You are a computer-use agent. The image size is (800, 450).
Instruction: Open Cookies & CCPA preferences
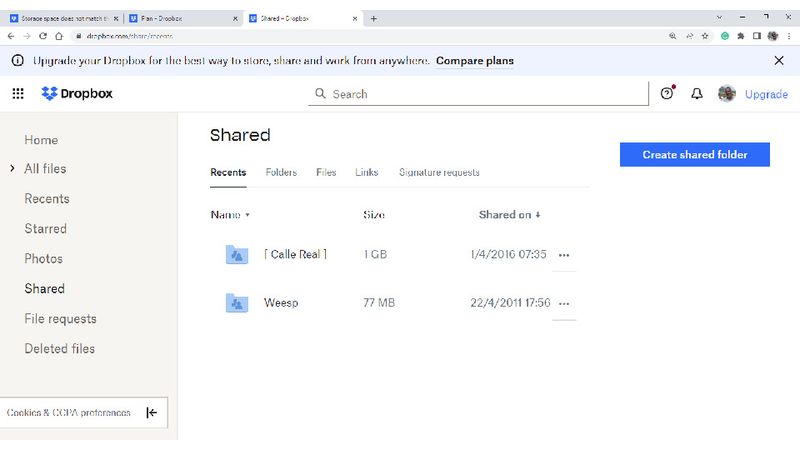(68, 412)
